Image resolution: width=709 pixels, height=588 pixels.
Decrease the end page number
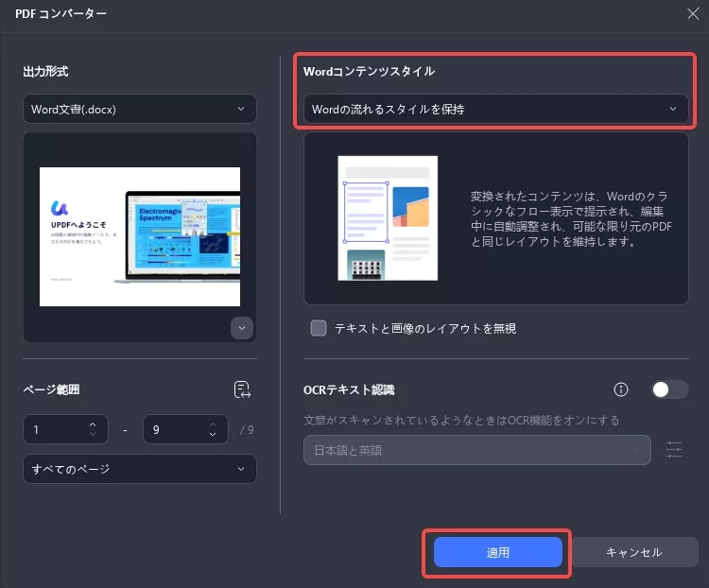coord(212,434)
